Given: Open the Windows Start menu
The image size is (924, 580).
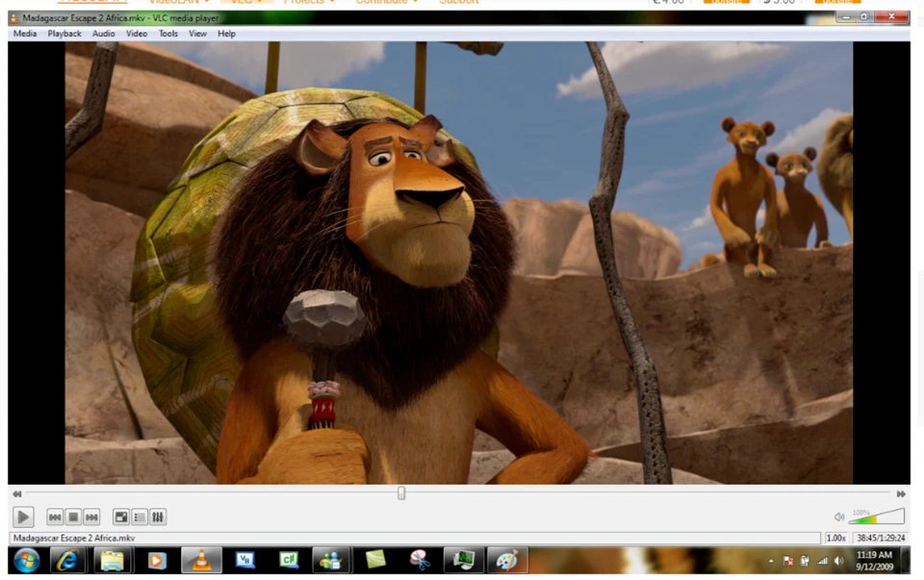Looking at the screenshot, I should (26, 560).
